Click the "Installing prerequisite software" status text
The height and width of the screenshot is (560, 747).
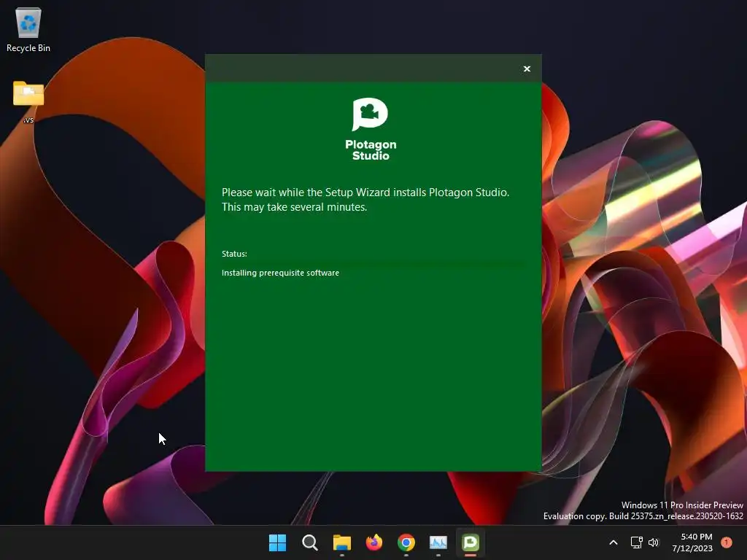[280, 273]
